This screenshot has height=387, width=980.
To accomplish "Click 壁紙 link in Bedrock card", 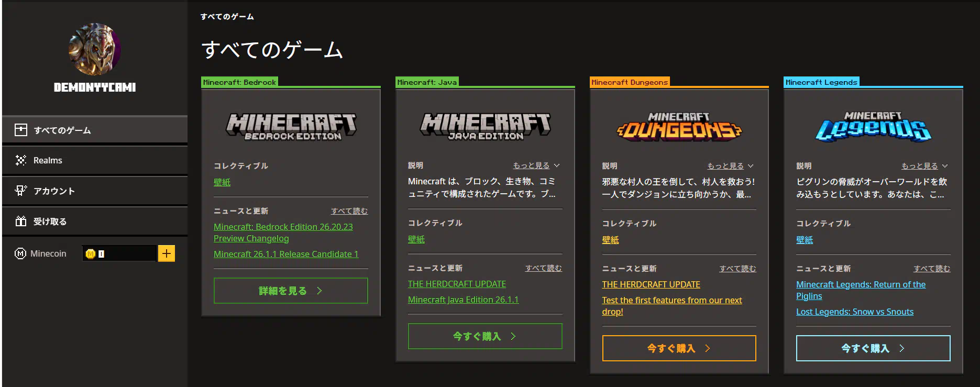I will [x=222, y=182].
